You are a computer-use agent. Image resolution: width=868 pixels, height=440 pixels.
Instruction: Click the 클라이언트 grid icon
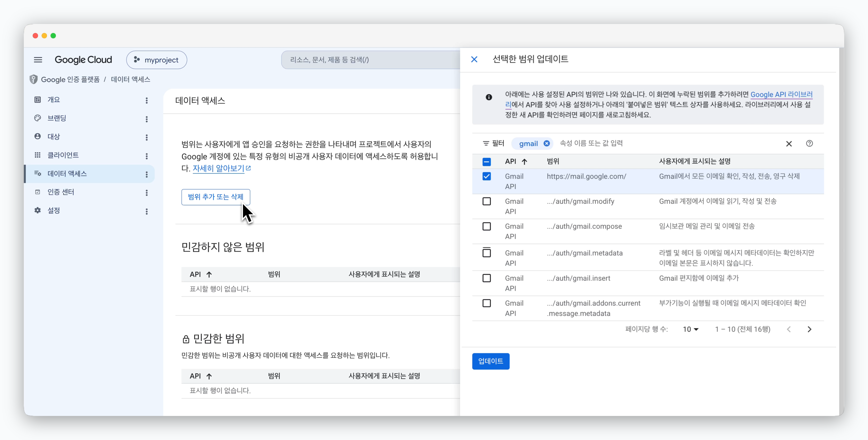click(37, 155)
